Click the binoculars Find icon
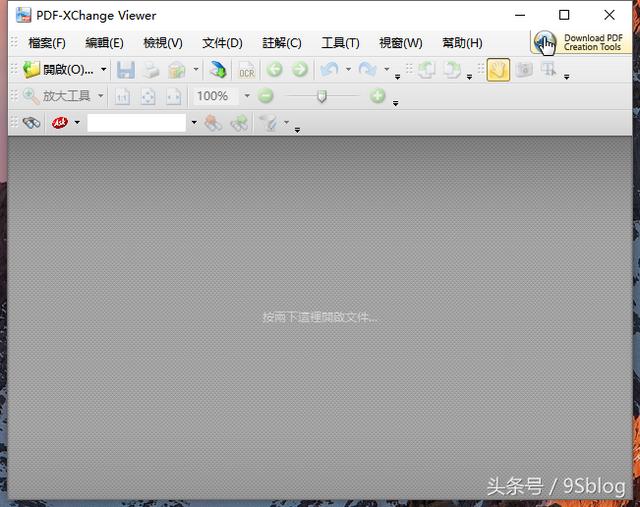 pyautogui.click(x=31, y=122)
